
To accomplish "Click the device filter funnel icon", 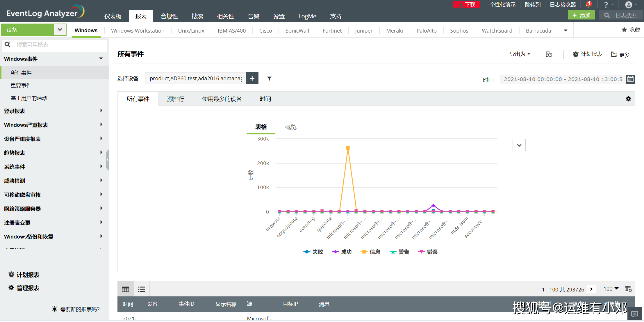I will point(269,79).
